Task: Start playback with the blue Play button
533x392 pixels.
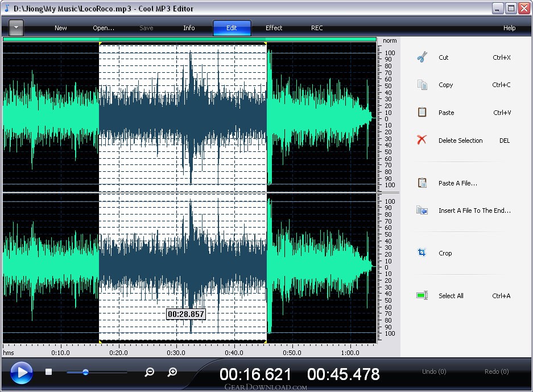Action: click(x=22, y=372)
